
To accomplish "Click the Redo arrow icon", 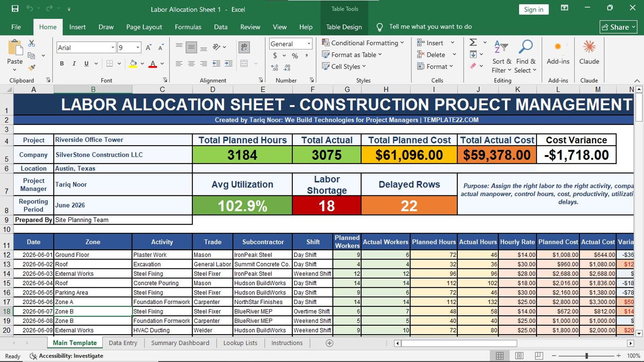I will coord(49,9).
